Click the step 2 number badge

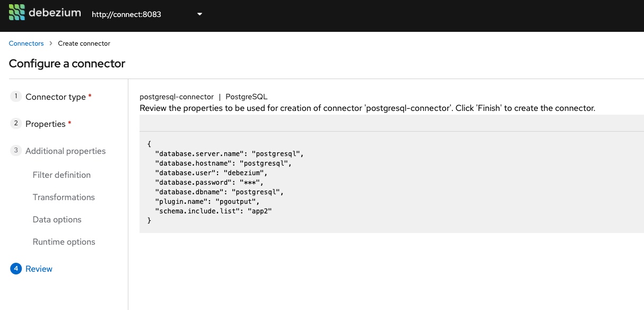[16, 123]
